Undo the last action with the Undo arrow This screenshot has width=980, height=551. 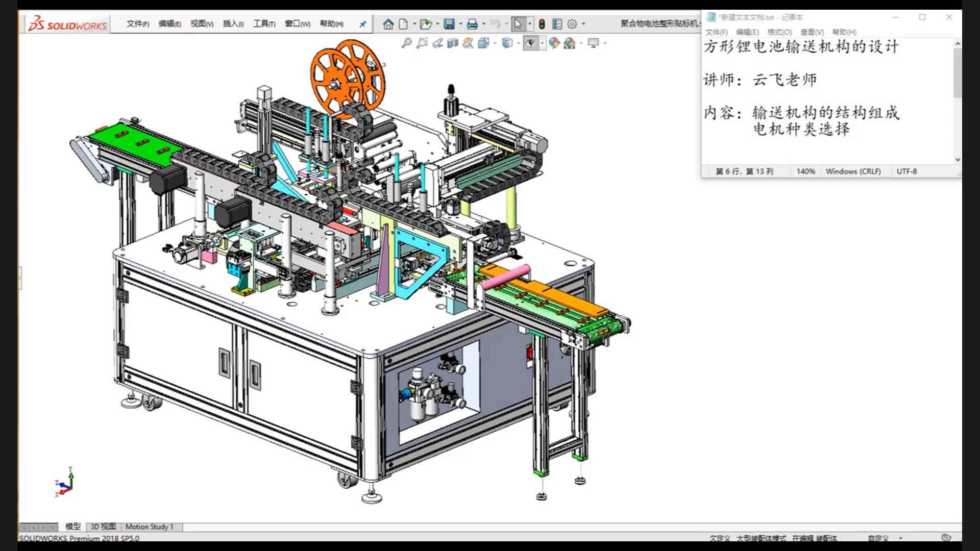495,24
